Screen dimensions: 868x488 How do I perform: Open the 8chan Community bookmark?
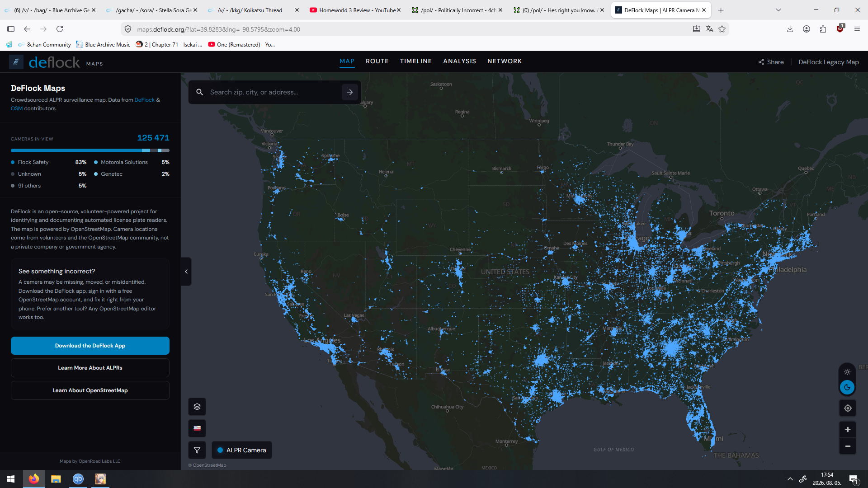(44, 44)
